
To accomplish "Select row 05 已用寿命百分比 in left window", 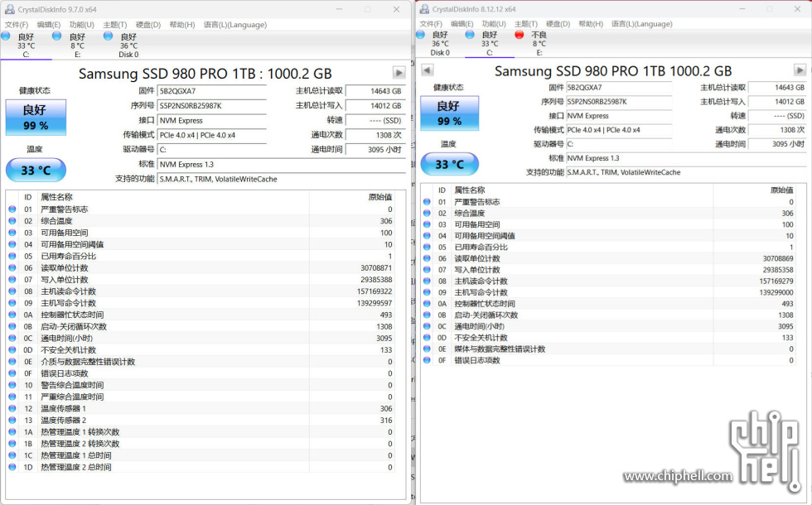I will (x=201, y=256).
